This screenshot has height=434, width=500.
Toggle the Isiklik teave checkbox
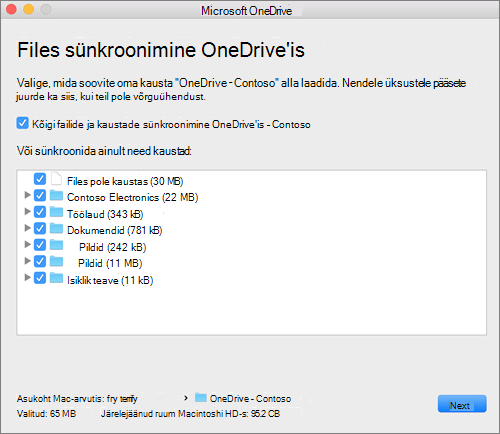click(40, 278)
